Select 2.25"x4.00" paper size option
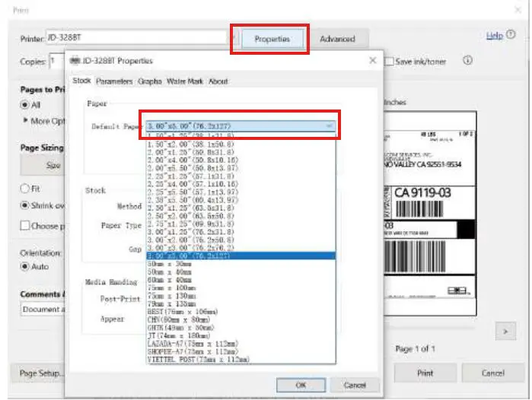 pyautogui.click(x=241, y=184)
